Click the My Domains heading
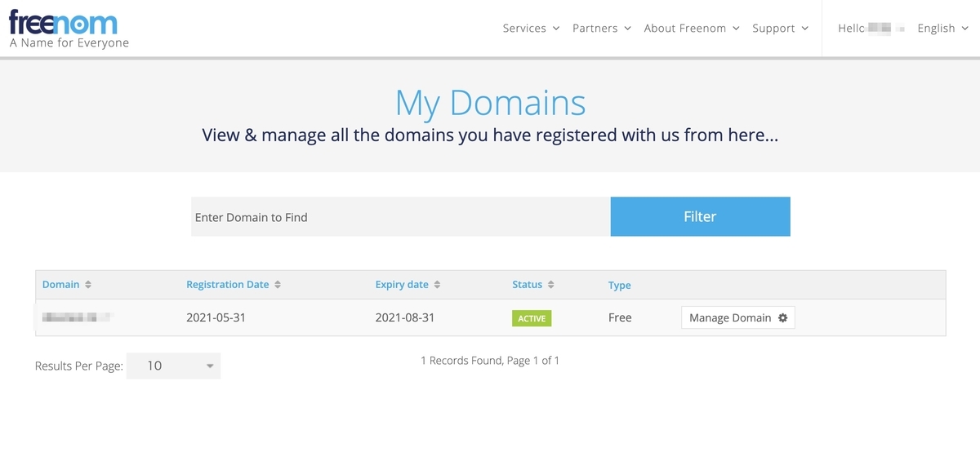980x457 pixels. pyautogui.click(x=490, y=103)
